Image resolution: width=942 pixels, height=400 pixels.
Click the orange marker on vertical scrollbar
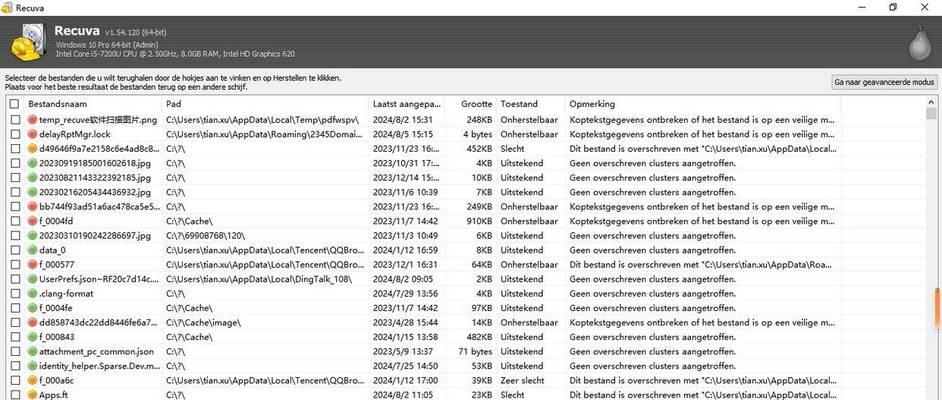pyautogui.click(x=936, y=309)
